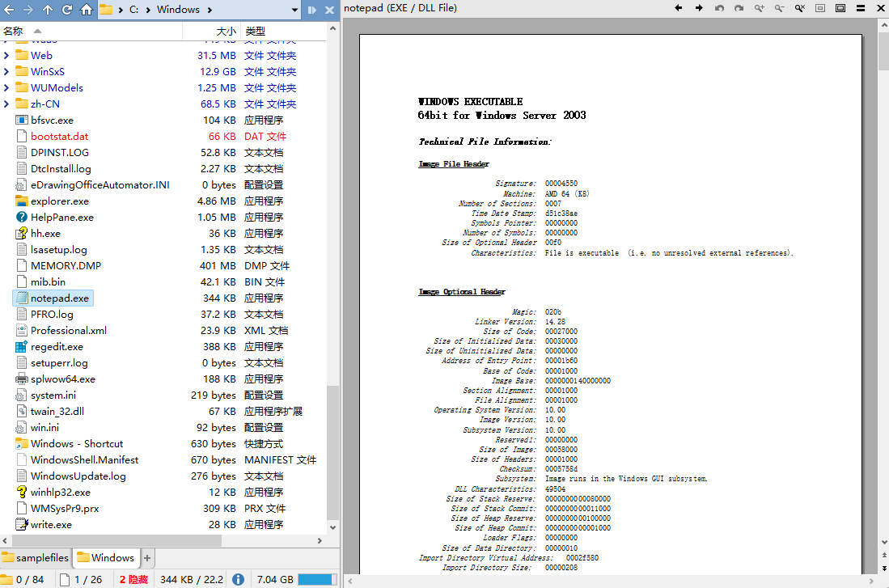Image resolution: width=889 pixels, height=588 pixels.
Task: Select the winhlp32.exe icon
Action: [22, 493]
